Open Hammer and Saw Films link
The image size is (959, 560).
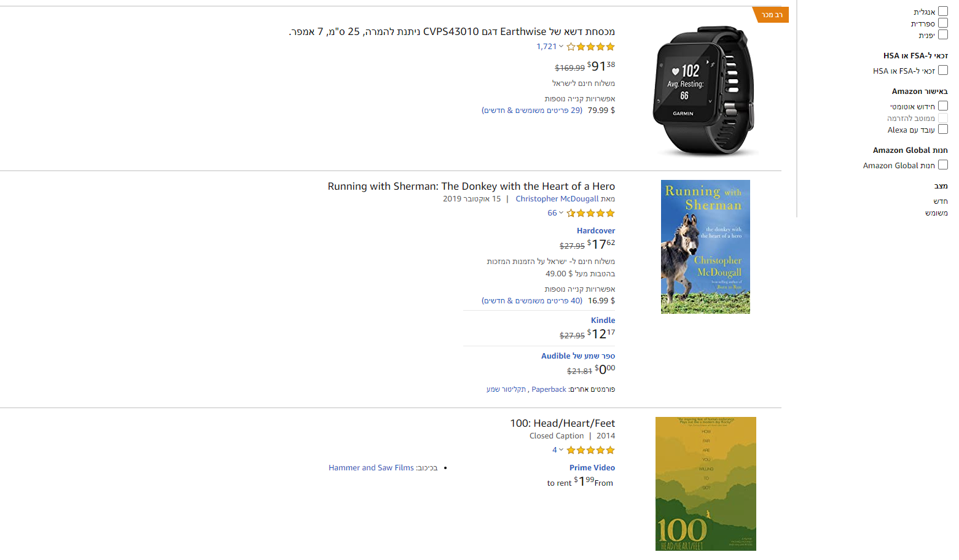coord(371,468)
